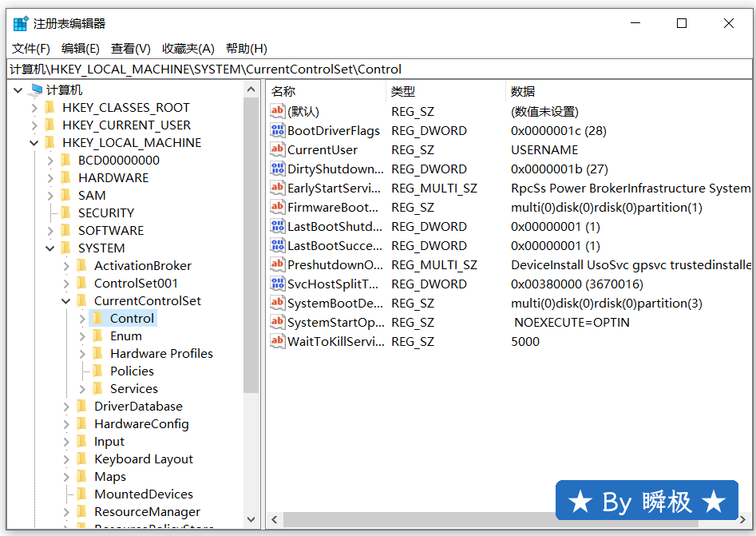Click the CurrentUser string value icon
The height and width of the screenshot is (536, 756).
click(x=277, y=150)
